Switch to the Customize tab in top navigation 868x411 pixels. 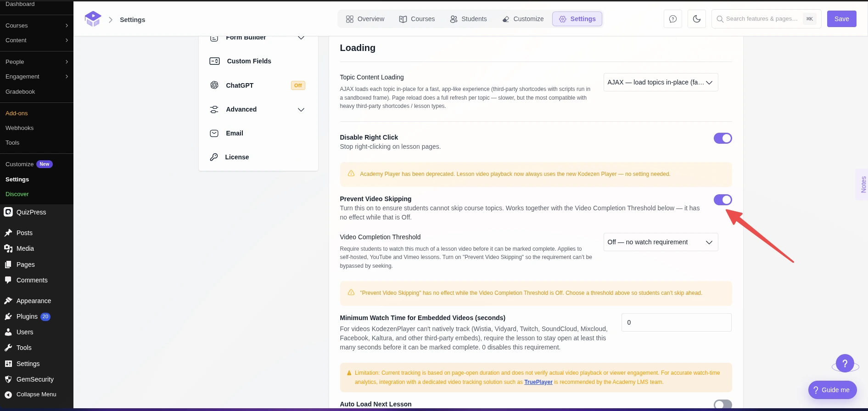523,19
